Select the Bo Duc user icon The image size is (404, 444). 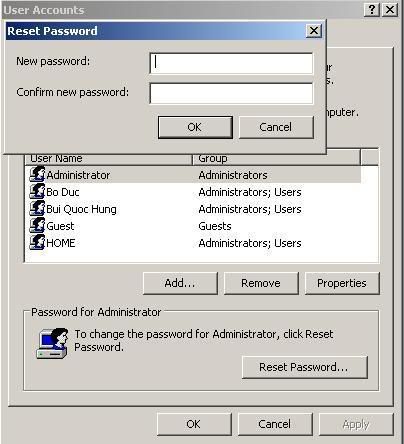pos(37,191)
